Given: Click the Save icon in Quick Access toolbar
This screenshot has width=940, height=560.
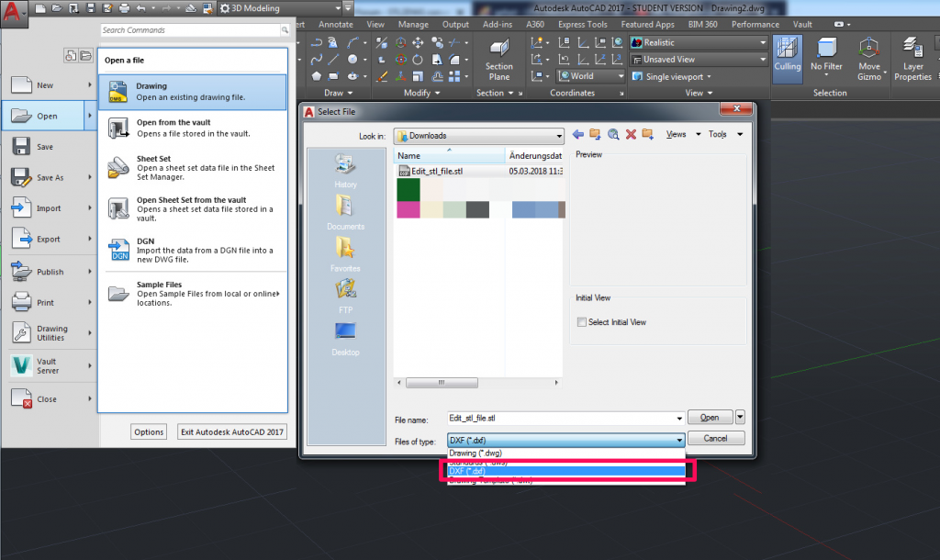Looking at the screenshot, I should pos(91,8).
